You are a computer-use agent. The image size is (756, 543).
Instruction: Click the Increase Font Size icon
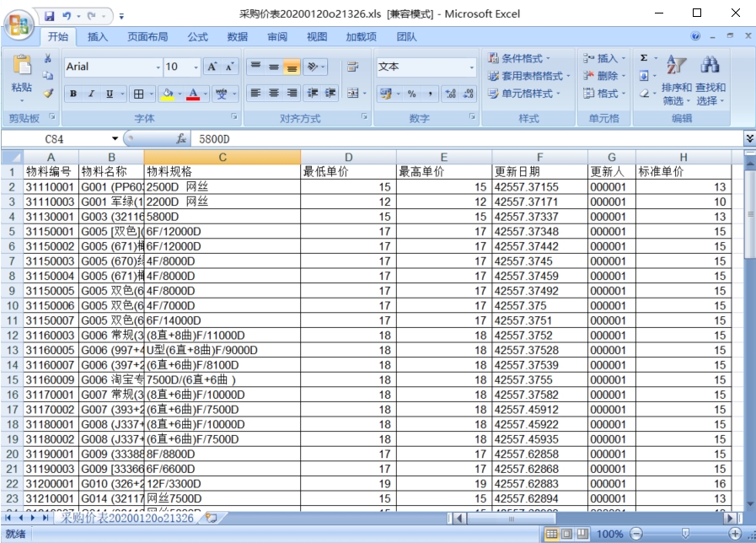[x=212, y=67]
